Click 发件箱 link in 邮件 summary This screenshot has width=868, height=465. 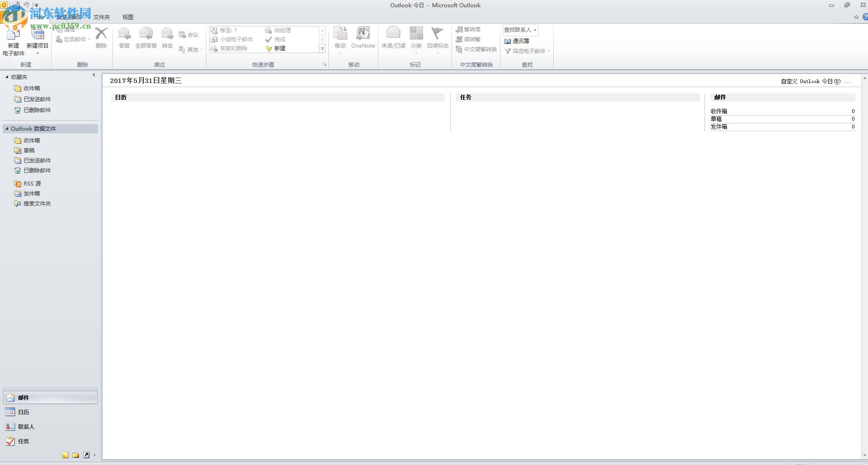719,127
